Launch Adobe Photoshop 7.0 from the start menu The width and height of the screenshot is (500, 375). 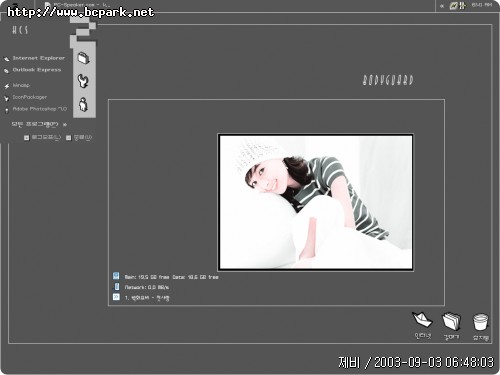click(x=40, y=109)
